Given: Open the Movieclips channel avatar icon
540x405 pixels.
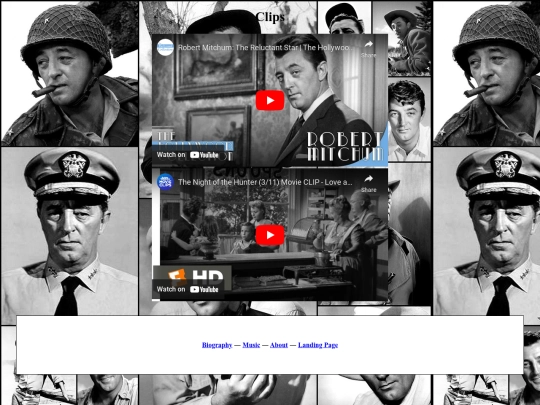Looking at the screenshot, I should (x=165, y=182).
